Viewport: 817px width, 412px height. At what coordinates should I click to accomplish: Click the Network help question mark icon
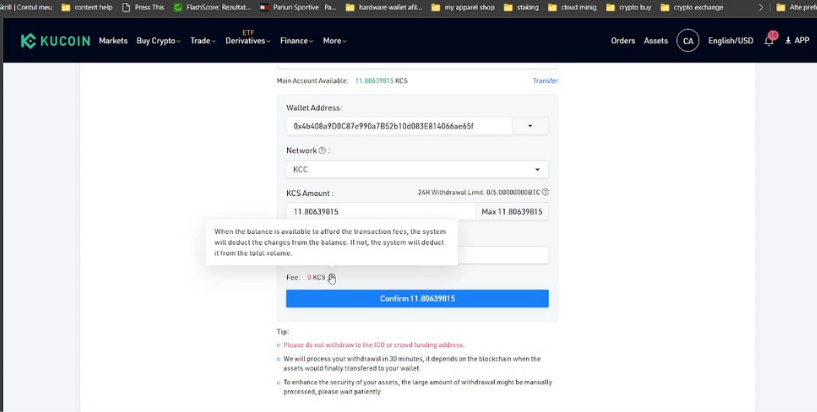point(322,151)
